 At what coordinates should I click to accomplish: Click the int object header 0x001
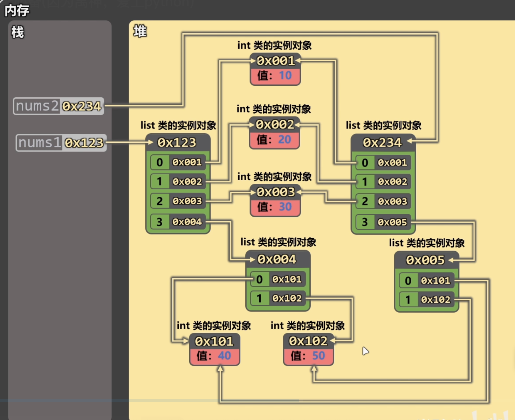click(275, 61)
